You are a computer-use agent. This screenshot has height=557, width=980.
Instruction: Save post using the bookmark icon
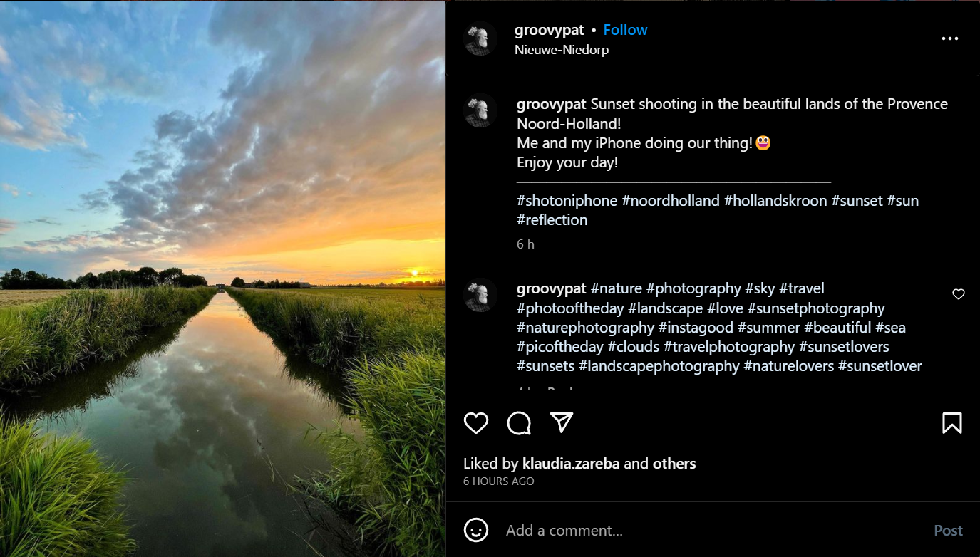click(x=951, y=423)
